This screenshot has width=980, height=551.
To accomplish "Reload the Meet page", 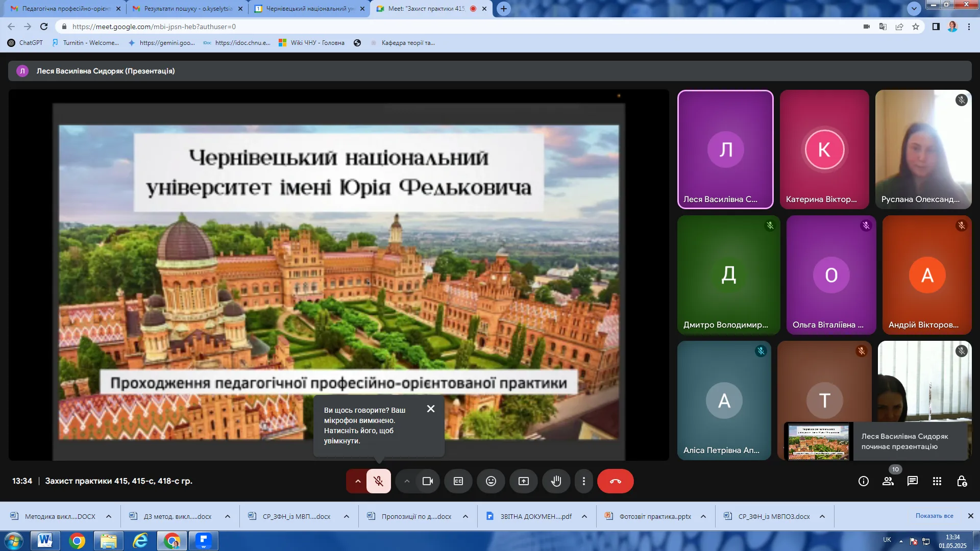I will 44,27.
